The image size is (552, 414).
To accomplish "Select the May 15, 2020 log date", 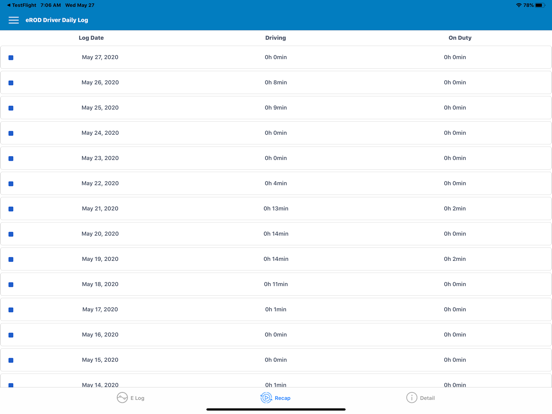I will pos(100,360).
